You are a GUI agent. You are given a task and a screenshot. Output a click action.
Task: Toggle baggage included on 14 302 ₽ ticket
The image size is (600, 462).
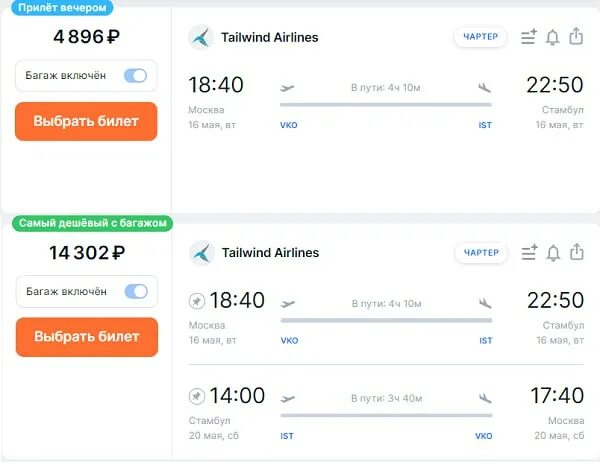click(134, 292)
